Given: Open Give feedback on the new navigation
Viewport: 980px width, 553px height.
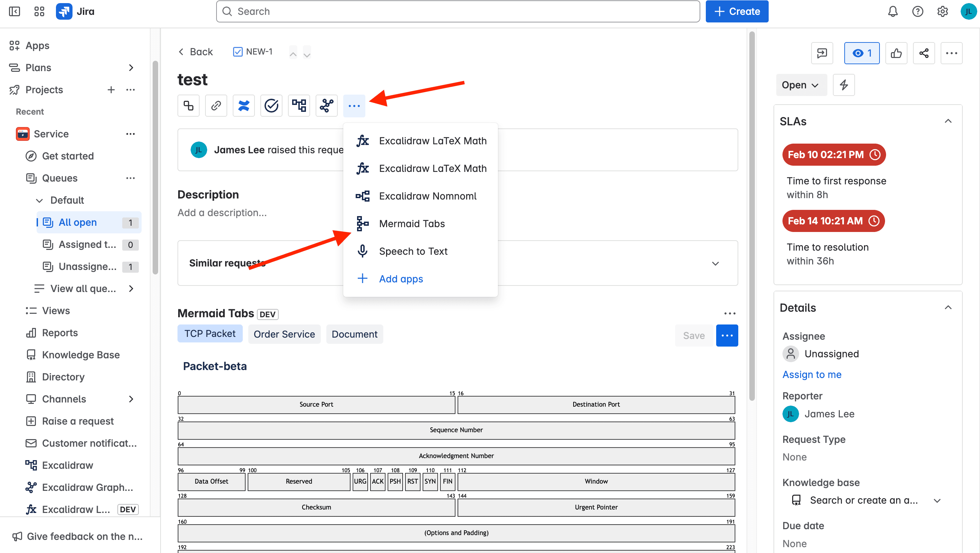Looking at the screenshot, I should [77, 536].
